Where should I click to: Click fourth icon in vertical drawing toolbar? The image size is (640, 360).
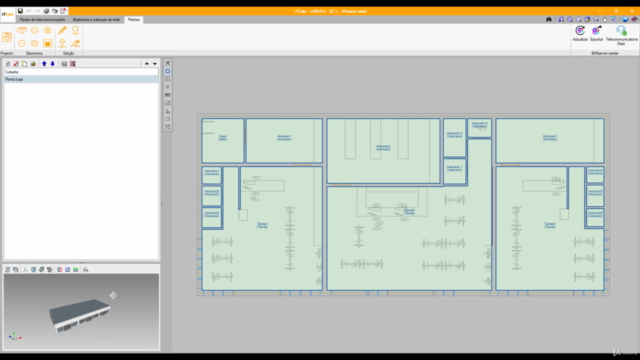168,87
